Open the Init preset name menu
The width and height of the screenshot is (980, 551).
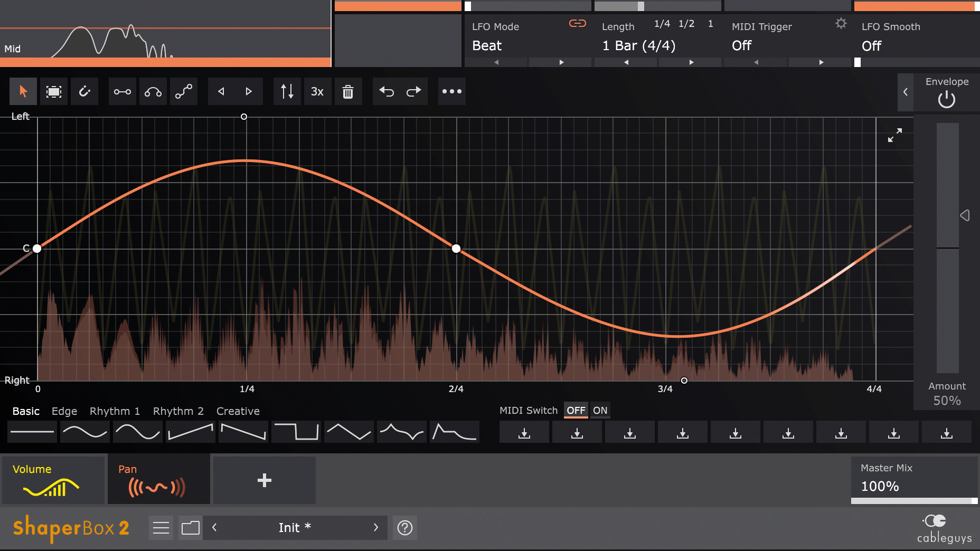tap(295, 528)
